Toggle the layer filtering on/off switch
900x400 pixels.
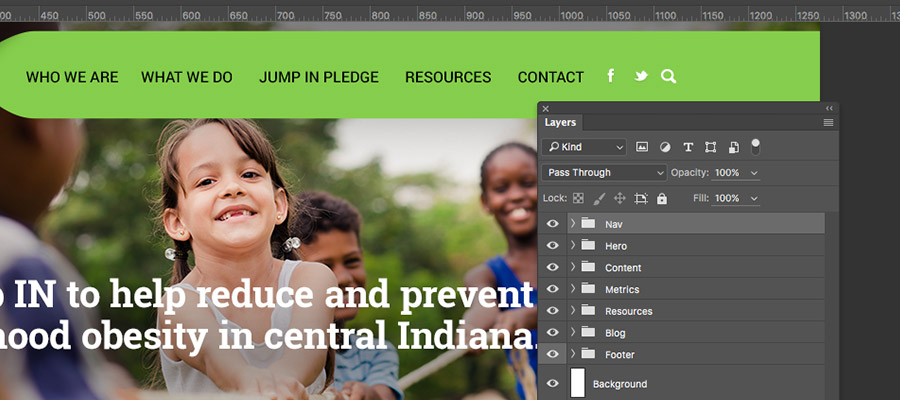point(755,146)
